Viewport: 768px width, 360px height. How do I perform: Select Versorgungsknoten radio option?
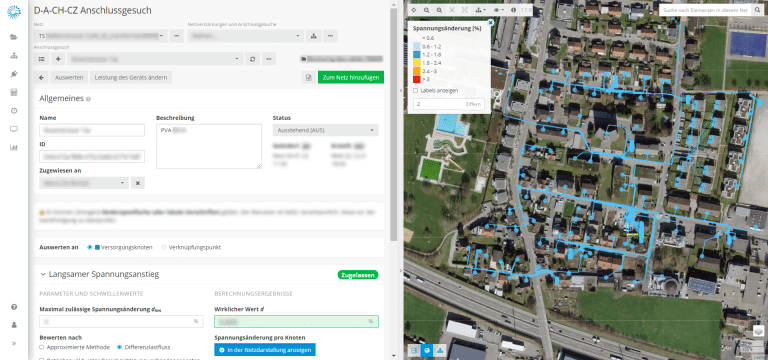[90, 247]
